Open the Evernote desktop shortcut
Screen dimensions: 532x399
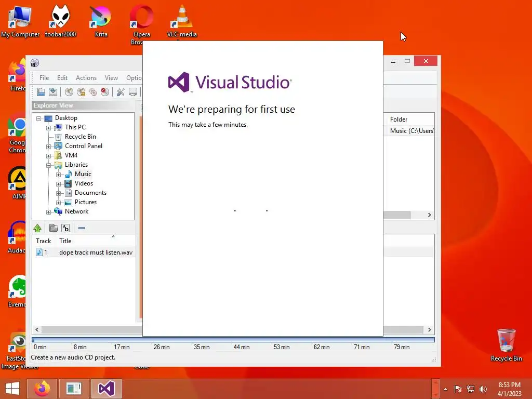17,291
